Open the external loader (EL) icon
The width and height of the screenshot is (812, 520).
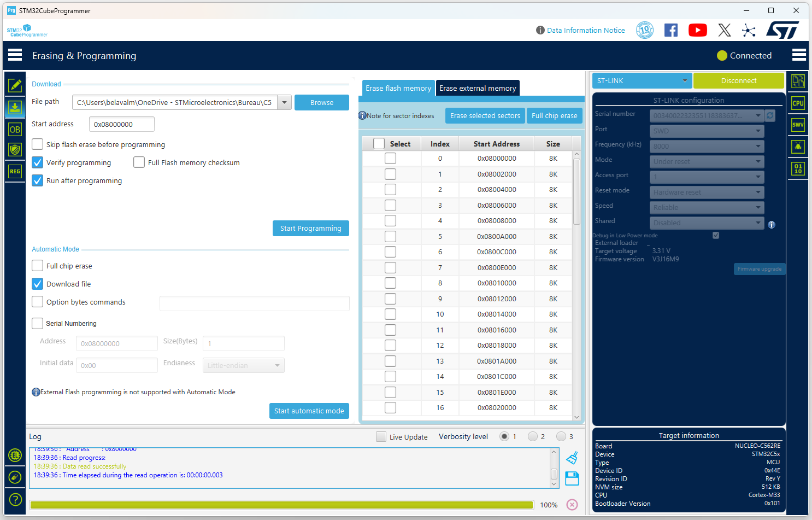(15, 455)
